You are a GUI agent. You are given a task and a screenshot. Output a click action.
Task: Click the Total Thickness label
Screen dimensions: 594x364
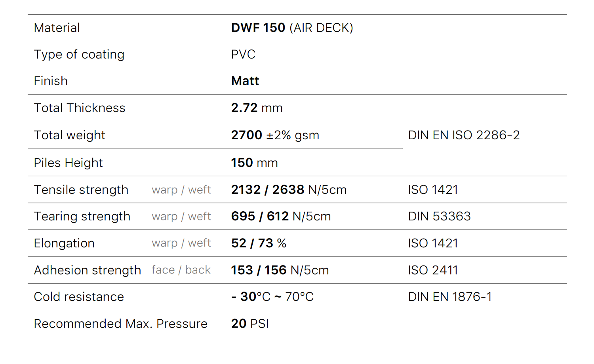coord(80,108)
